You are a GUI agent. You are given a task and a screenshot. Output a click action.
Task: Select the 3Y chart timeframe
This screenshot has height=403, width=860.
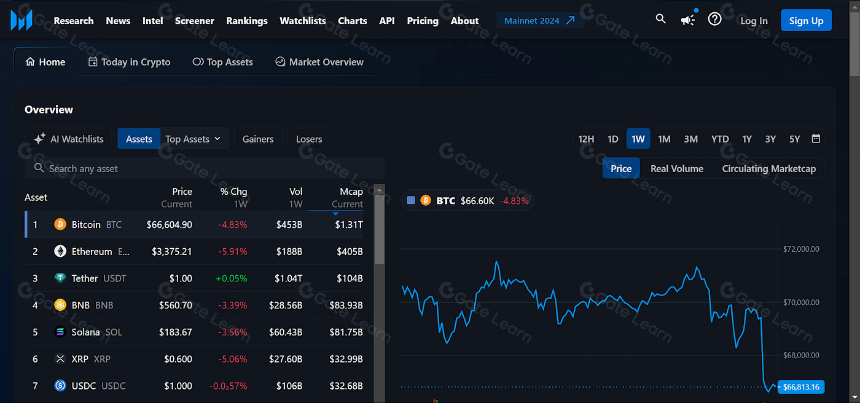(x=771, y=139)
